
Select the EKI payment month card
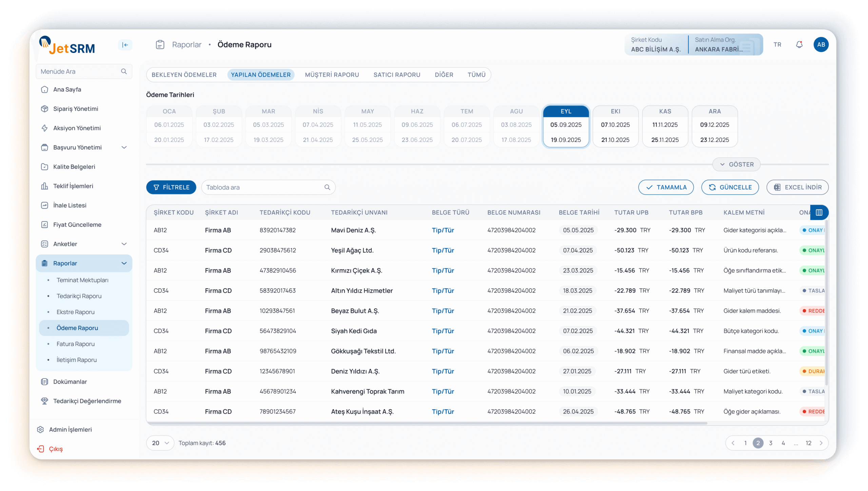click(x=615, y=126)
